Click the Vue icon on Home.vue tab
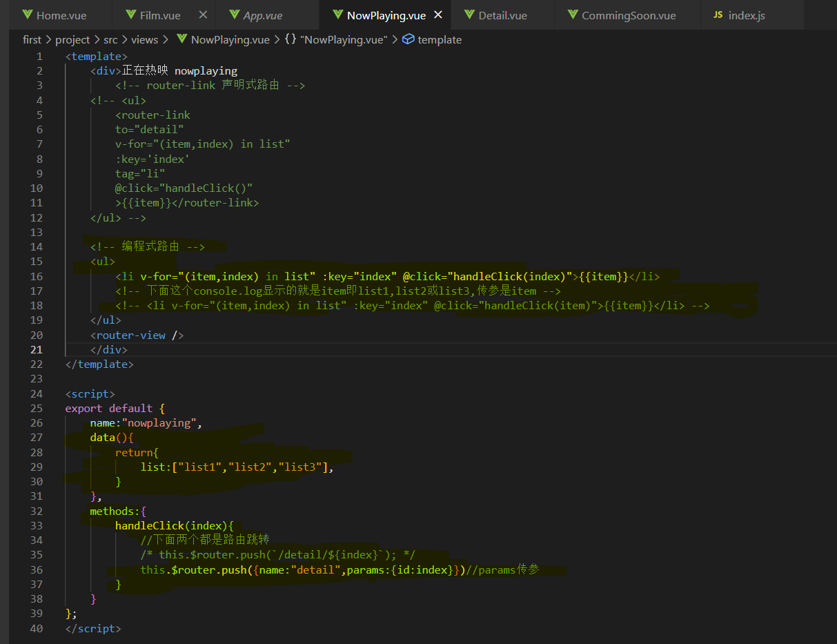This screenshot has height=644, width=837. pyautogui.click(x=28, y=14)
